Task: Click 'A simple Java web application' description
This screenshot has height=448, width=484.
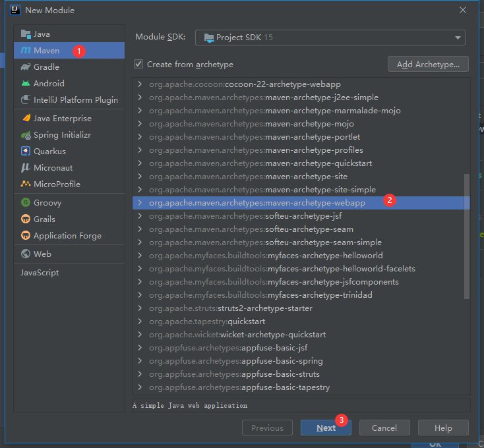Action: [190, 405]
